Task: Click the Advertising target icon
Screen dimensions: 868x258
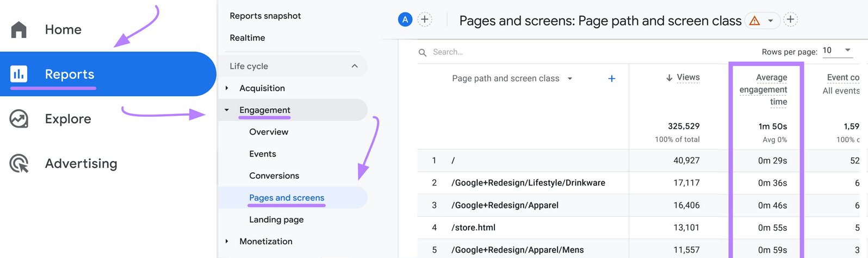Action: click(x=19, y=163)
